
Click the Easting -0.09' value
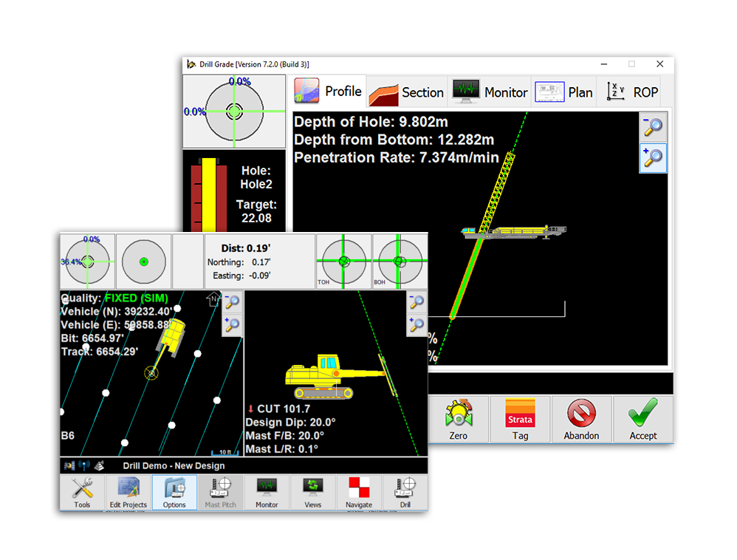241,276
